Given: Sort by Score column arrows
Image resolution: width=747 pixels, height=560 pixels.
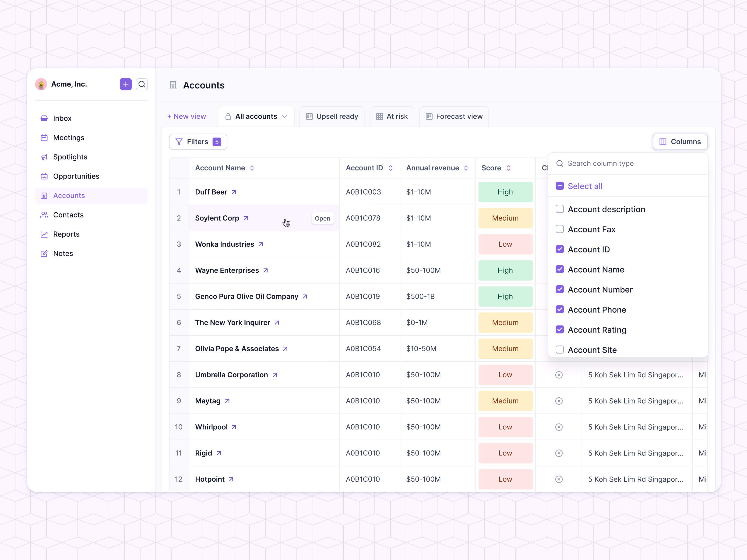Looking at the screenshot, I should (x=508, y=168).
